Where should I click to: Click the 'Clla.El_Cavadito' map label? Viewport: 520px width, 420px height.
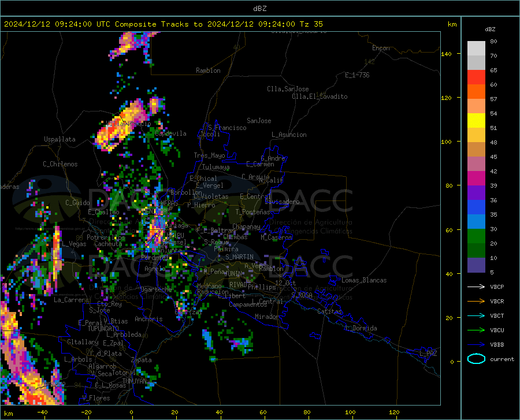coord(320,96)
